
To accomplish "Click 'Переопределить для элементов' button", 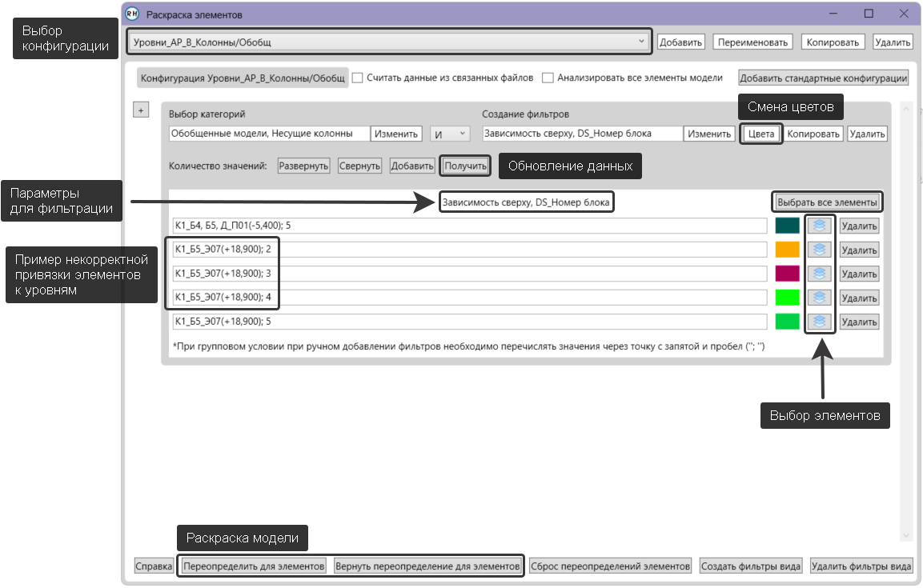I will [x=254, y=566].
